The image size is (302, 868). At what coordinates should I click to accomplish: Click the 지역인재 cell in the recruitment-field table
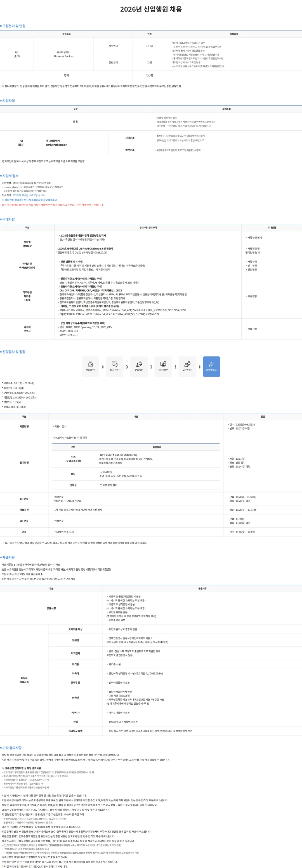pos(113,46)
